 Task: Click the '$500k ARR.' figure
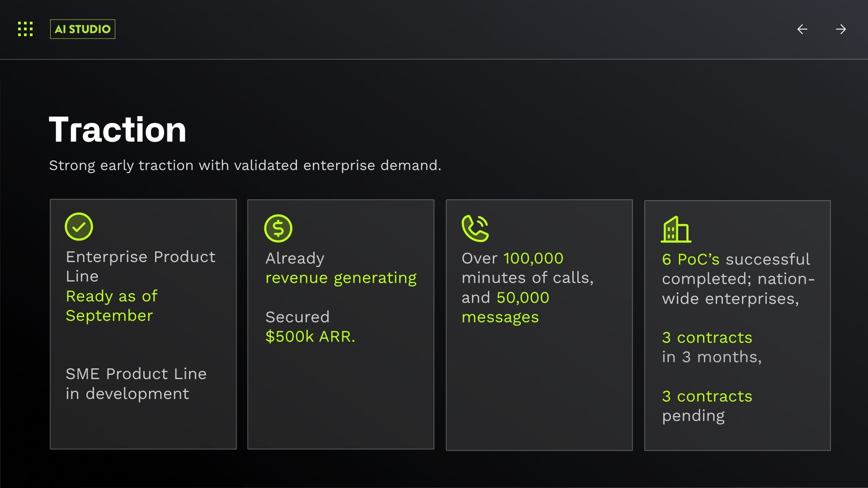(310, 336)
